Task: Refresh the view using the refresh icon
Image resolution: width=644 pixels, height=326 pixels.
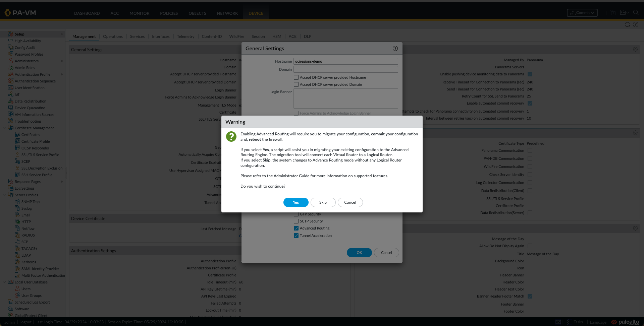Action: [x=627, y=24]
